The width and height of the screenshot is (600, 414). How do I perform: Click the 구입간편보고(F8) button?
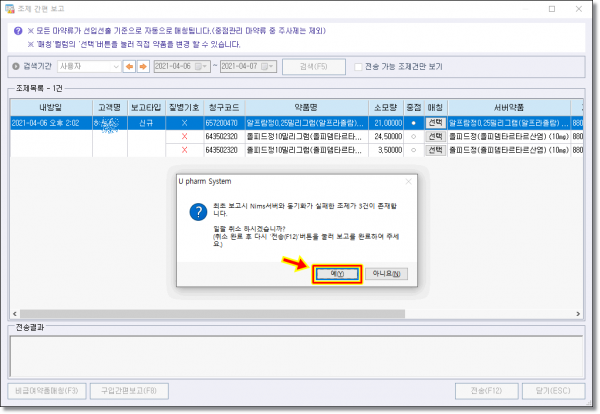[x=128, y=390]
